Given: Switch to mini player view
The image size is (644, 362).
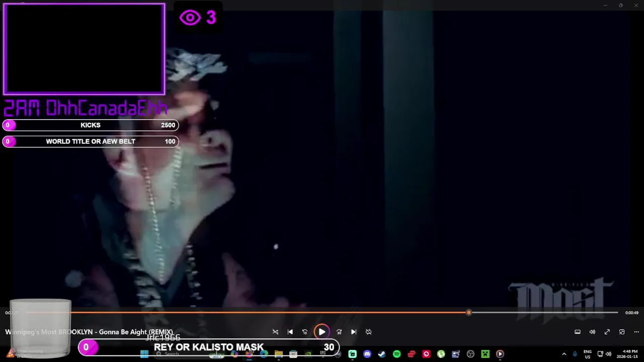Looking at the screenshot, I should pyautogui.click(x=622, y=332).
